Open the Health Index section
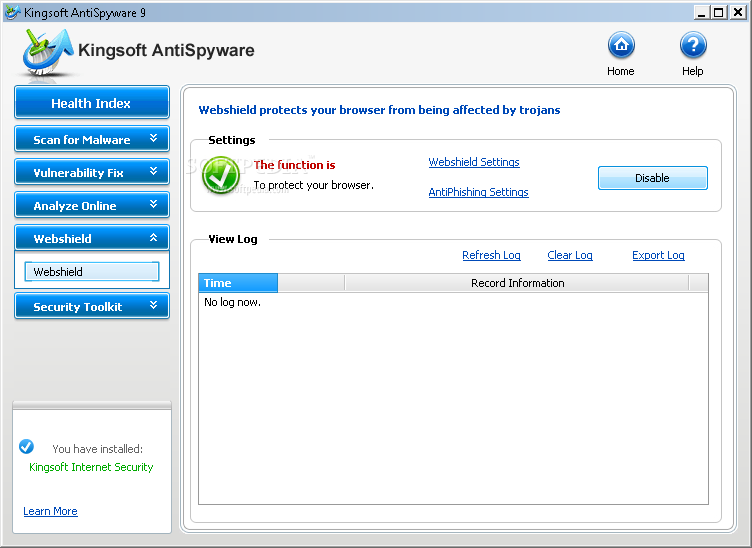The image size is (752, 548). pyautogui.click(x=92, y=102)
